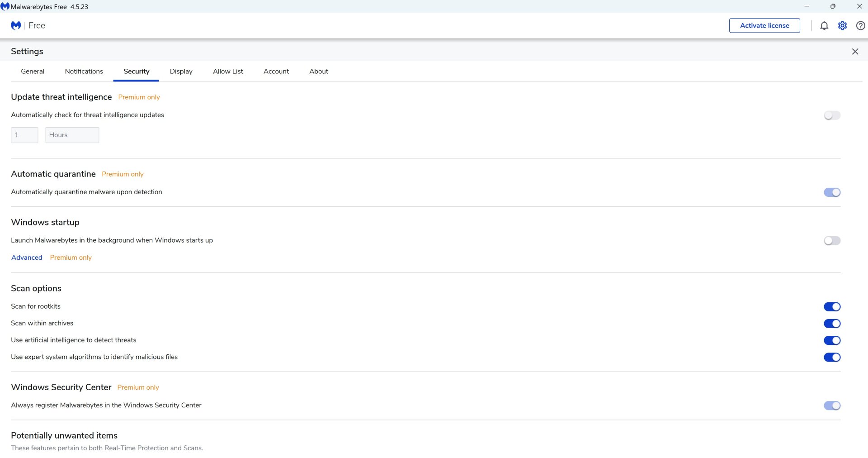Click the Scan for rootkits label

36,306
